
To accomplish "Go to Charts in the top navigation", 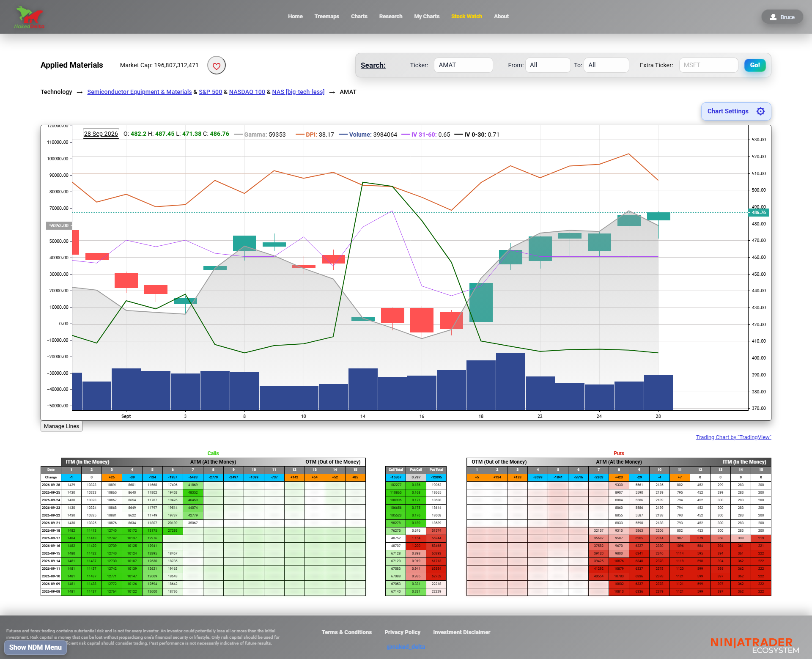I will tap(359, 16).
